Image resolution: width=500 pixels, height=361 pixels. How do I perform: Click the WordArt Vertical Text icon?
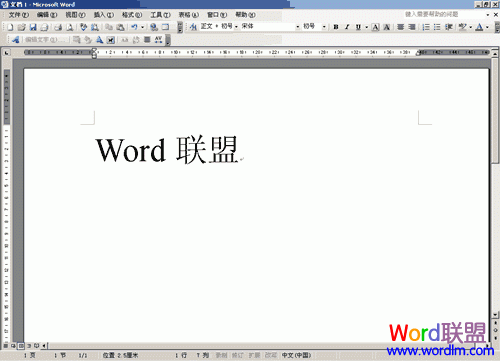click(x=136, y=40)
